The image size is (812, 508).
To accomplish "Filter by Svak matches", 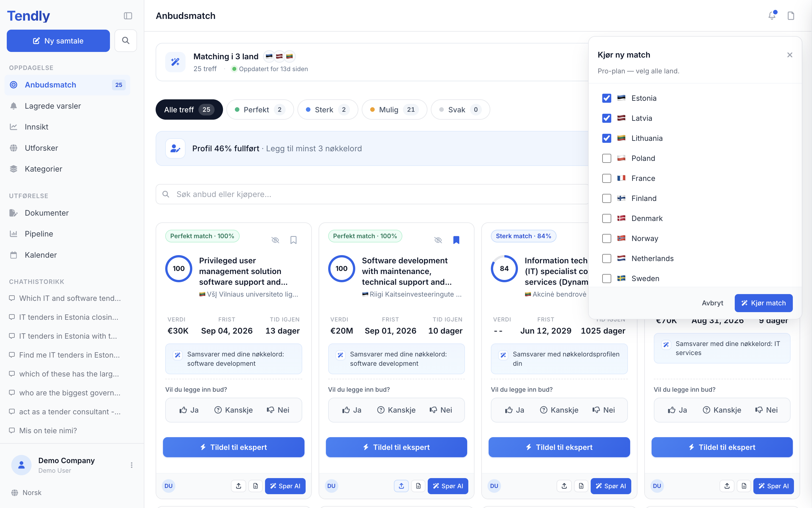I will coord(460,110).
